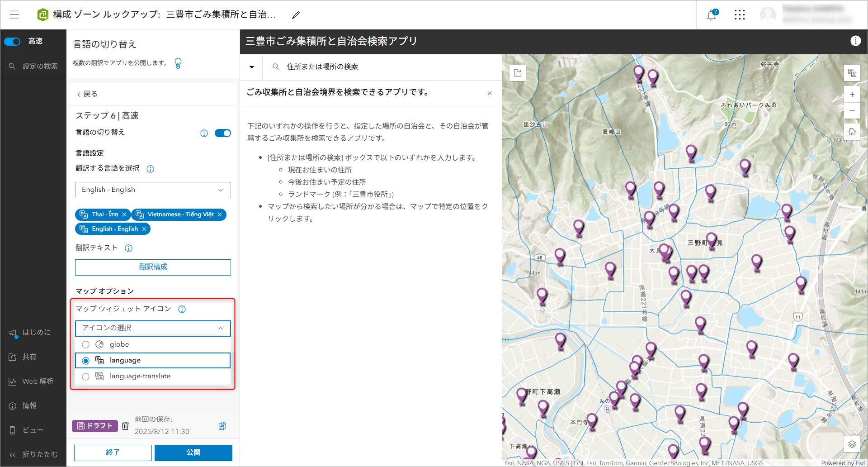The width and height of the screenshot is (868, 467).
Task: Open the notifications bell
Action: tap(712, 15)
